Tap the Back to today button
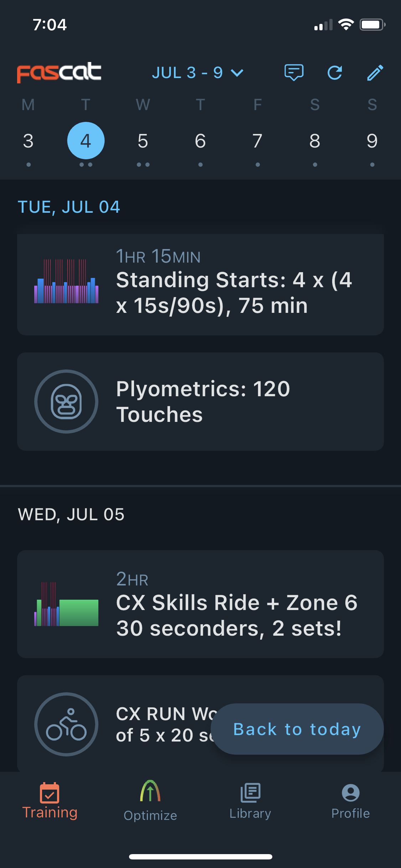The height and width of the screenshot is (868, 401). [x=297, y=729]
